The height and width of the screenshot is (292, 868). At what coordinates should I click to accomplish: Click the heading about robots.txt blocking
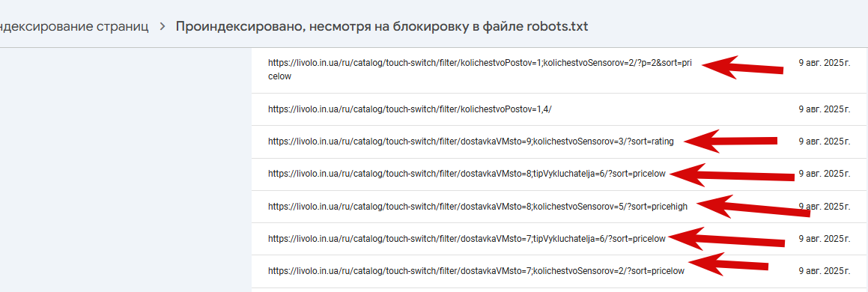tap(382, 26)
